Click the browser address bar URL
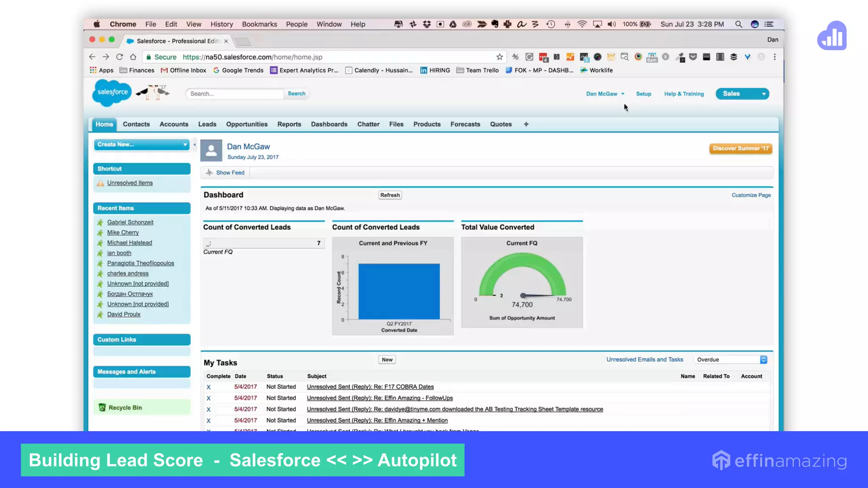 [x=253, y=57]
